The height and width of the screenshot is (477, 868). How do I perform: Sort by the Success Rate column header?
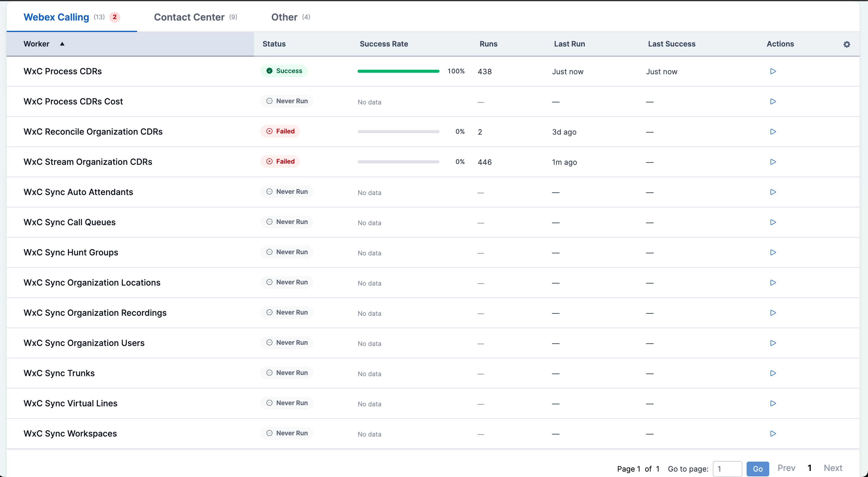tap(384, 44)
